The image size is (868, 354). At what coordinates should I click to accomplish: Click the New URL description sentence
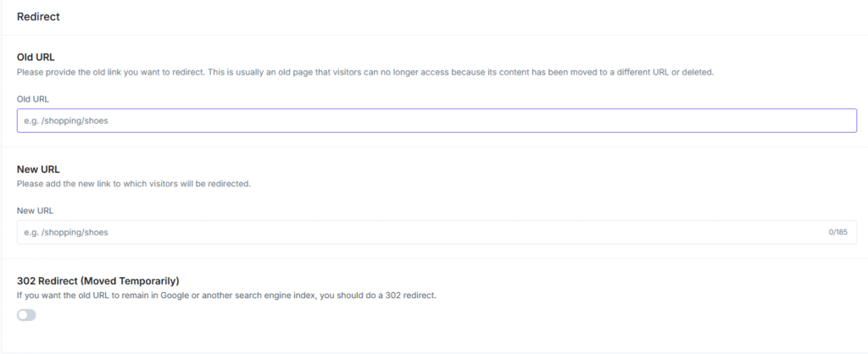tap(134, 183)
